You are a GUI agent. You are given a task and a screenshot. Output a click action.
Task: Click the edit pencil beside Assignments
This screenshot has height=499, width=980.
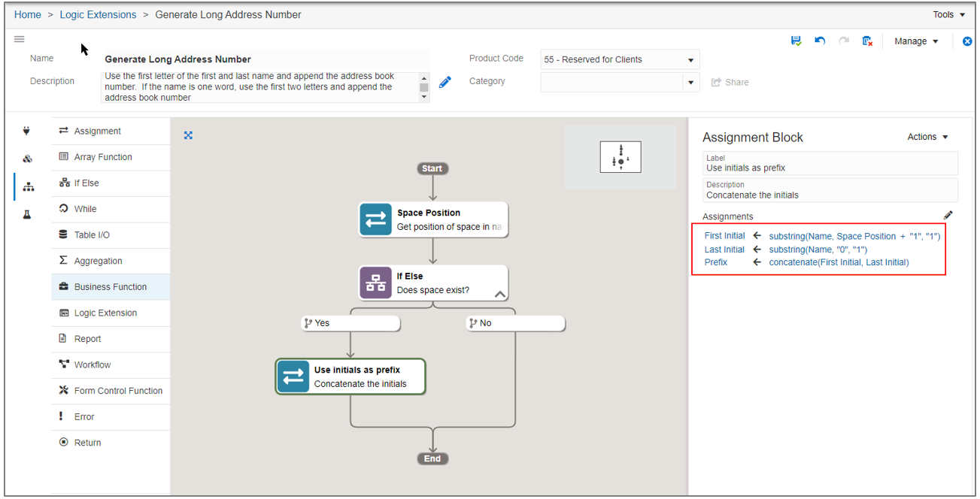pyautogui.click(x=948, y=215)
